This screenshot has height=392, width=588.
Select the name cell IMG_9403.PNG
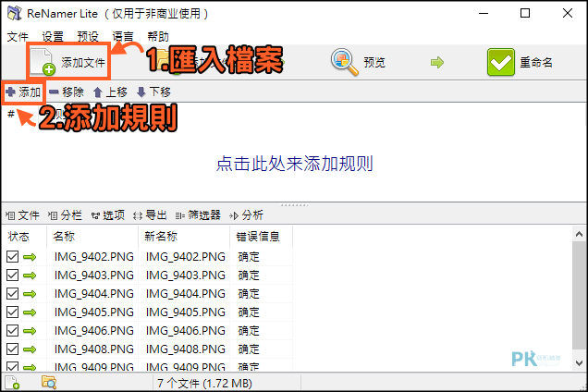(x=93, y=276)
